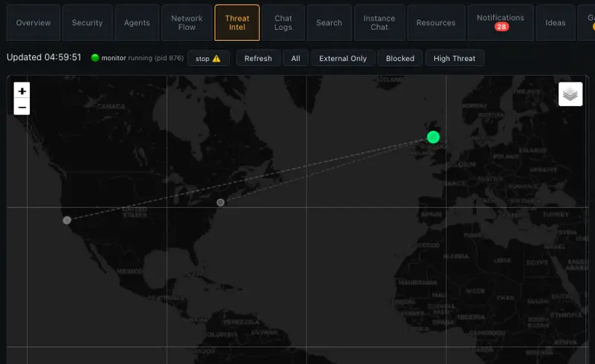
Task: Open the Instance Chat tab
Action: (379, 23)
